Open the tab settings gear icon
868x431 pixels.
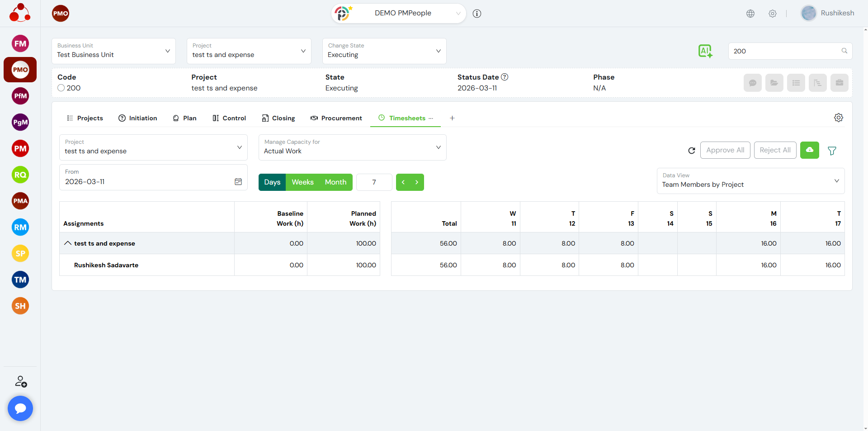click(838, 118)
